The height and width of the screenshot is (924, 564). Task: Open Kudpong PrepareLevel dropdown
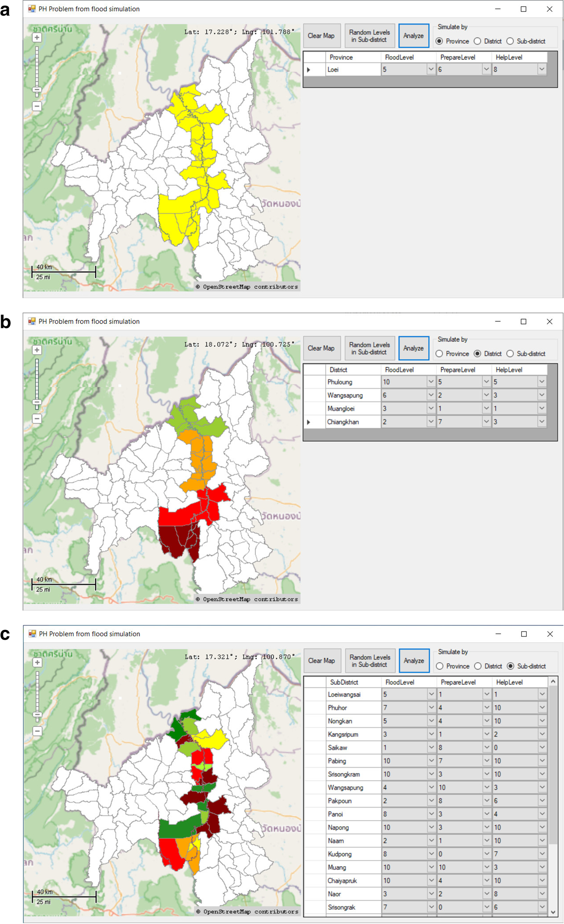click(487, 854)
